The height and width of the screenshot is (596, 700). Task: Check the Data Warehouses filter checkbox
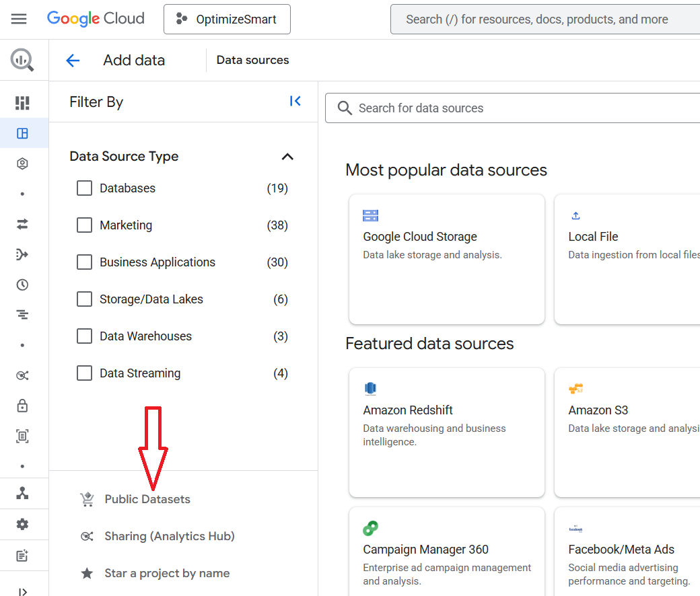(84, 336)
